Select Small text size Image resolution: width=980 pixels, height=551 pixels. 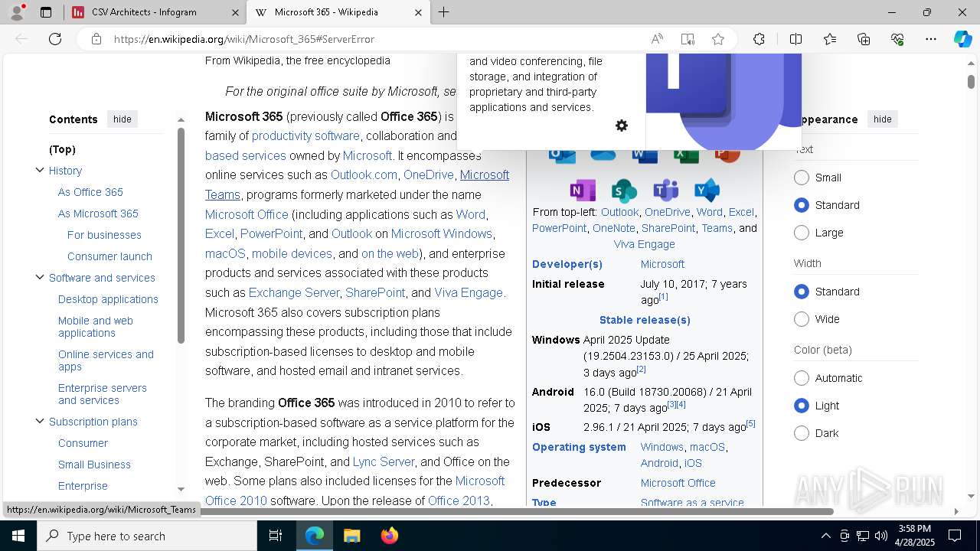[x=802, y=178]
